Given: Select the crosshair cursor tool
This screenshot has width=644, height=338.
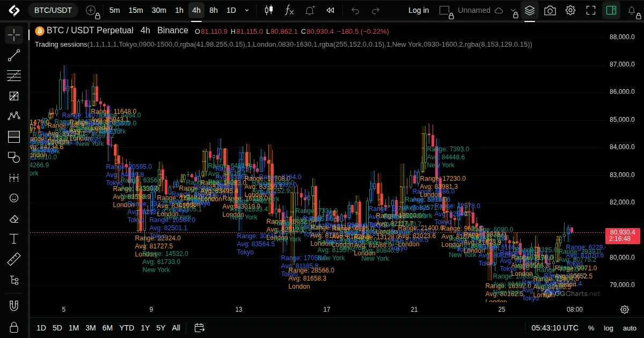Looking at the screenshot, I should (x=14, y=35).
